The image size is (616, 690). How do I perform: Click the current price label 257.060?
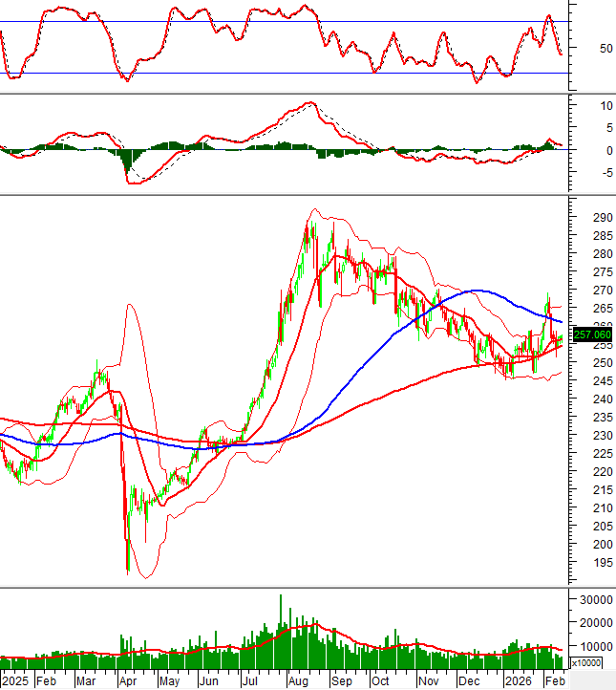coord(592,334)
